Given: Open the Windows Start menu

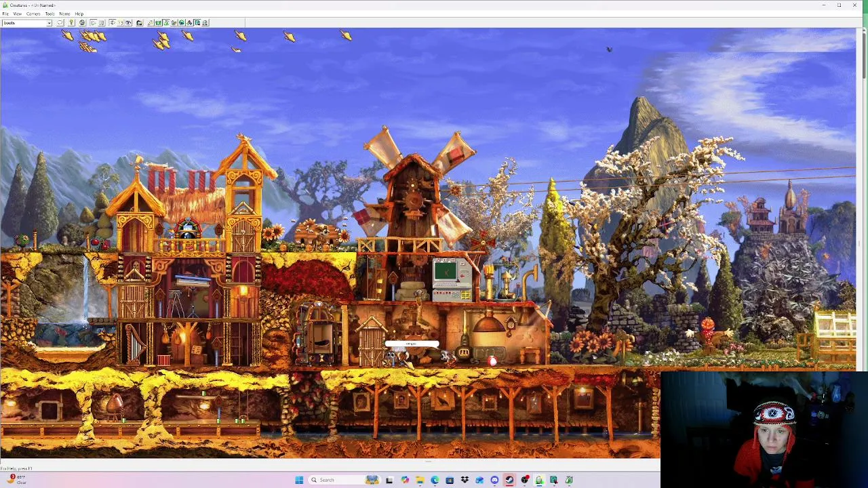Looking at the screenshot, I should coord(299,480).
